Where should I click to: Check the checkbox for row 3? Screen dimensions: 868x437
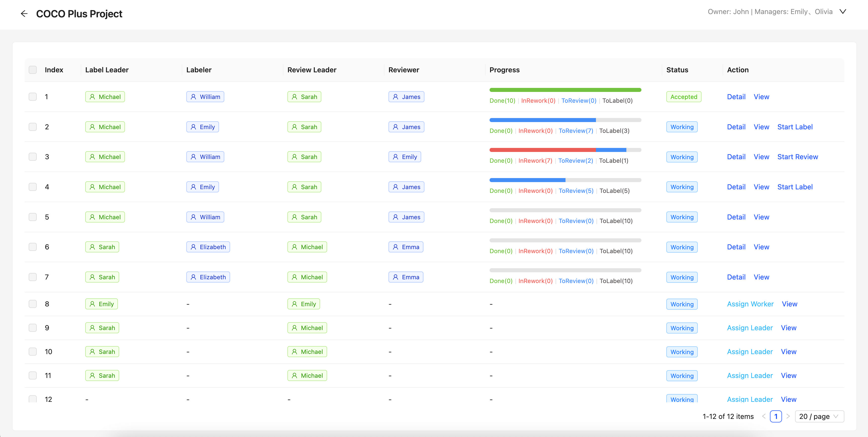click(x=33, y=157)
